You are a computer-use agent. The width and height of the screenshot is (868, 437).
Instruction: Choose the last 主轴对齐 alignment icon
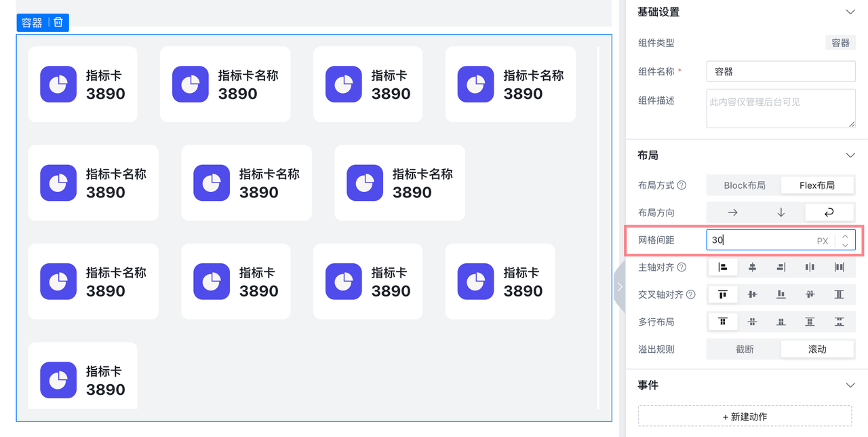tap(839, 267)
